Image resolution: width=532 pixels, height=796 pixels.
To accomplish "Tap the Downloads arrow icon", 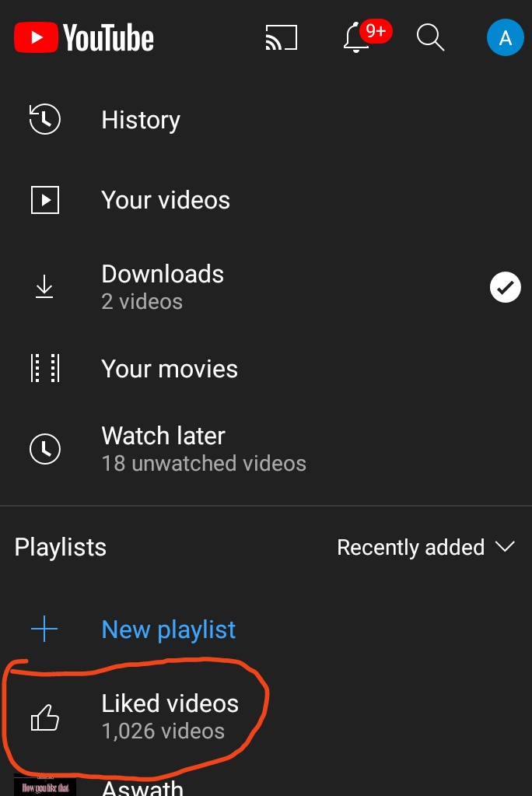I will 44,287.
